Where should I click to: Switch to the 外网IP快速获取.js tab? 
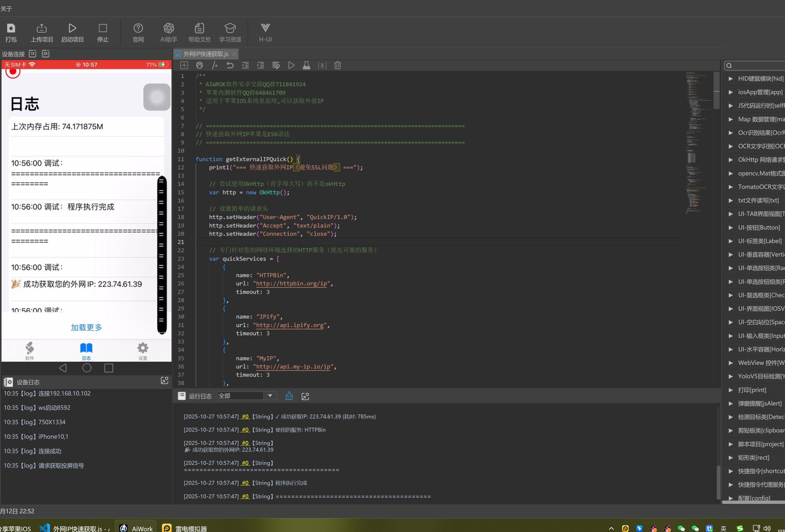205,54
